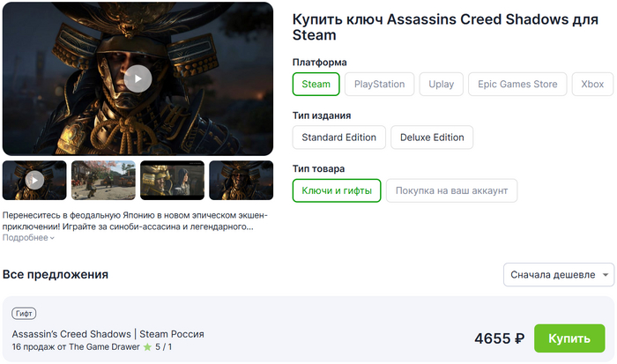617x364 pixels.
Task: Select the Standard Edition option
Action: point(338,137)
